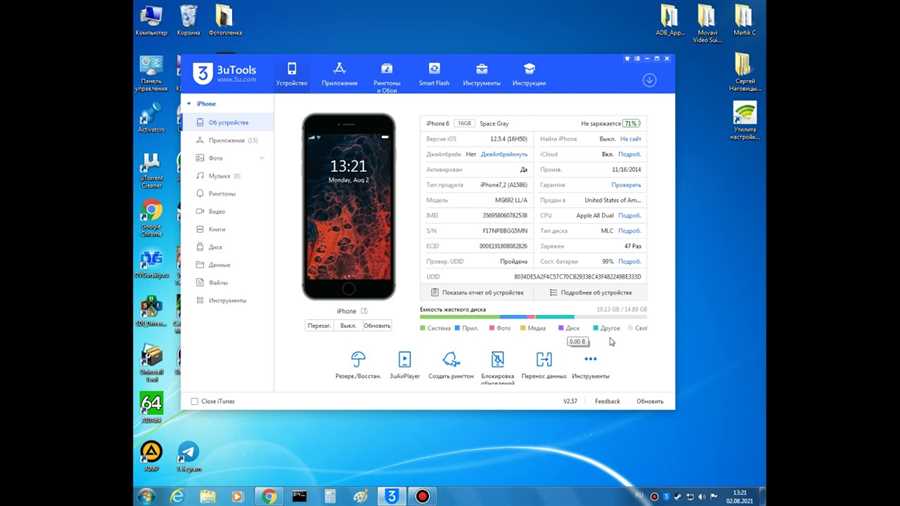This screenshot has width=900, height=506.
Task: Open the Корзина recycle bin desktop icon
Action: click(x=188, y=20)
